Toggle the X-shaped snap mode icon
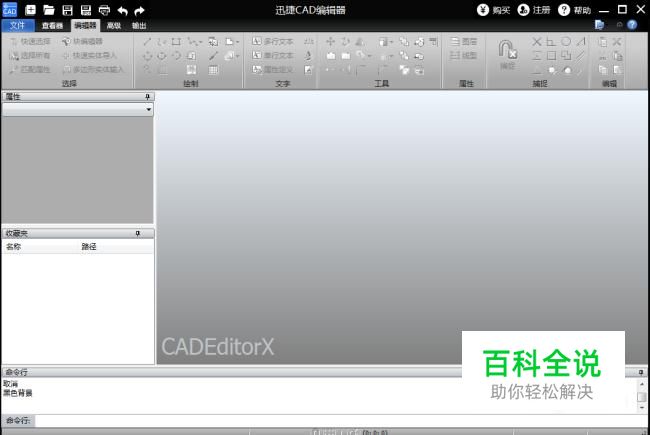The height and width of the screenshot is (435, 650). click(536, 41)
